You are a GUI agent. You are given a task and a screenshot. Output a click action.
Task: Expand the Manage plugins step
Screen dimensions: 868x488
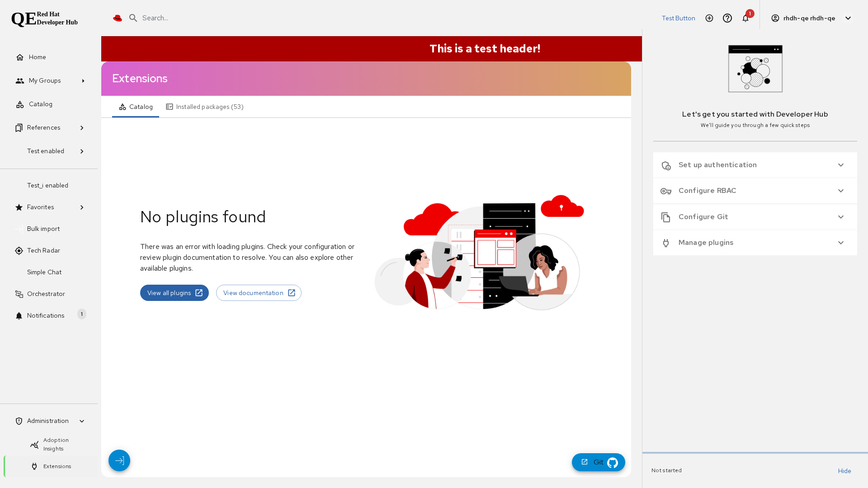[755, 243]
